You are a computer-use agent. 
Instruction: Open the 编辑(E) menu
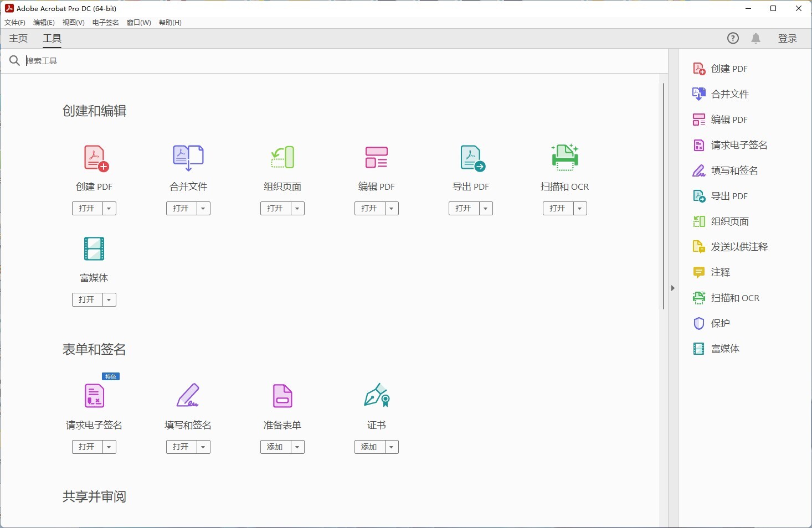click(x=44, y=23)
